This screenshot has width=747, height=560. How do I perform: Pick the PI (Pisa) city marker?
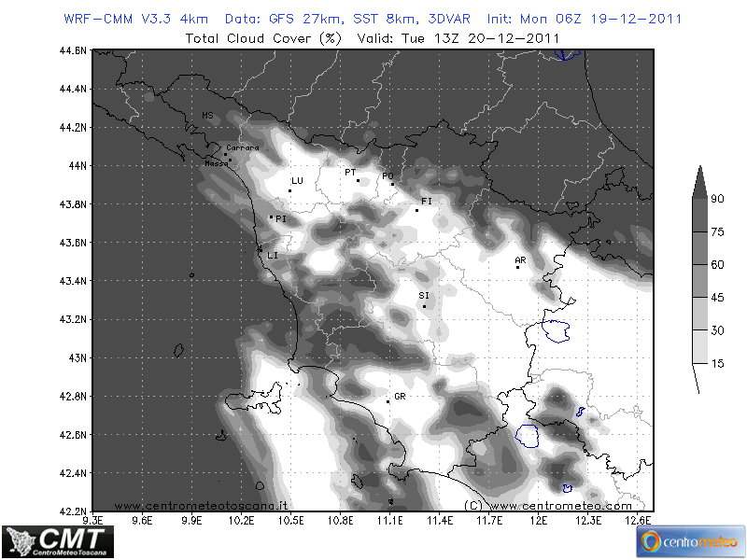(x=272, y=217)
